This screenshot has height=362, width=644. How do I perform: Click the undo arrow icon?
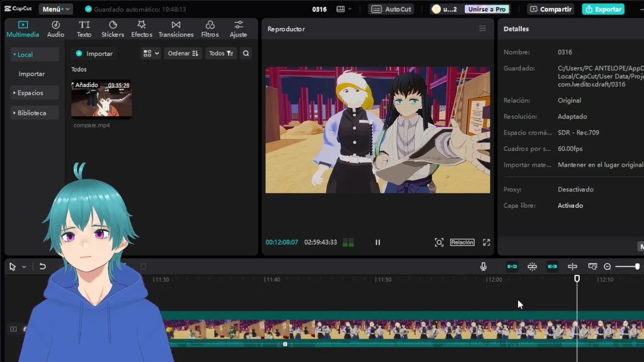(x=43, y=267)
